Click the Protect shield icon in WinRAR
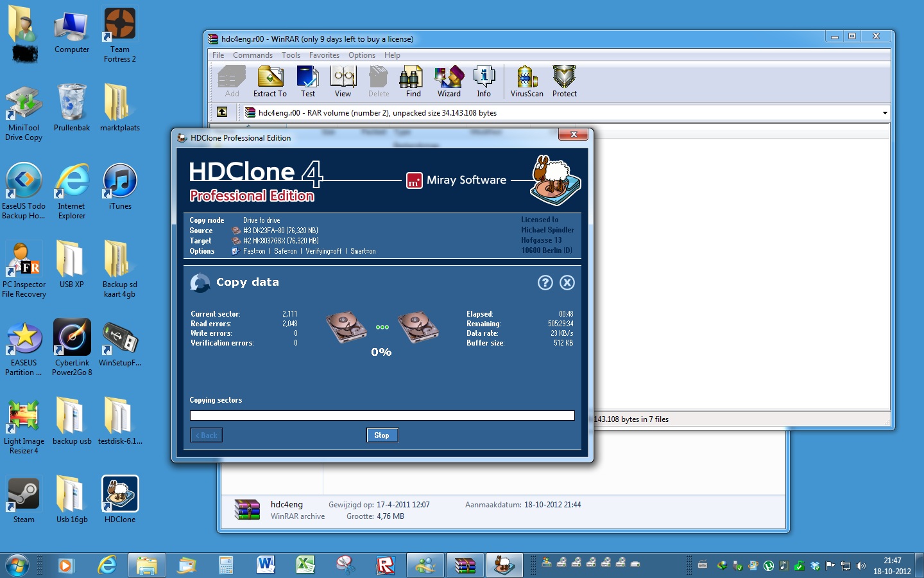Screen dimensions: 924x578 [565, 82]
